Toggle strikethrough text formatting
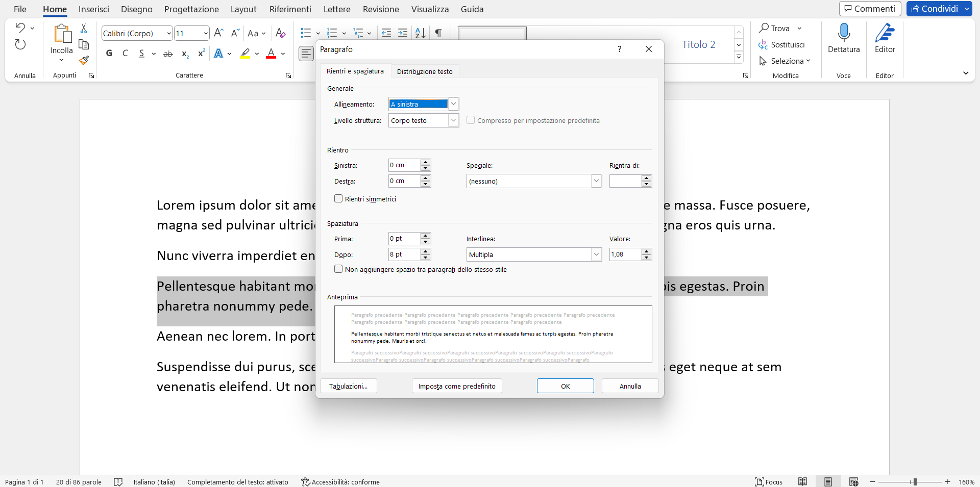 (x=167, y=54)
